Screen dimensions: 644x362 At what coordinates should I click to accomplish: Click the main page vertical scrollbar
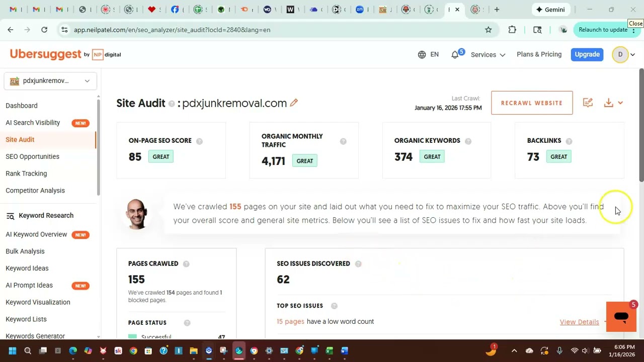click(x=641, y=126)
